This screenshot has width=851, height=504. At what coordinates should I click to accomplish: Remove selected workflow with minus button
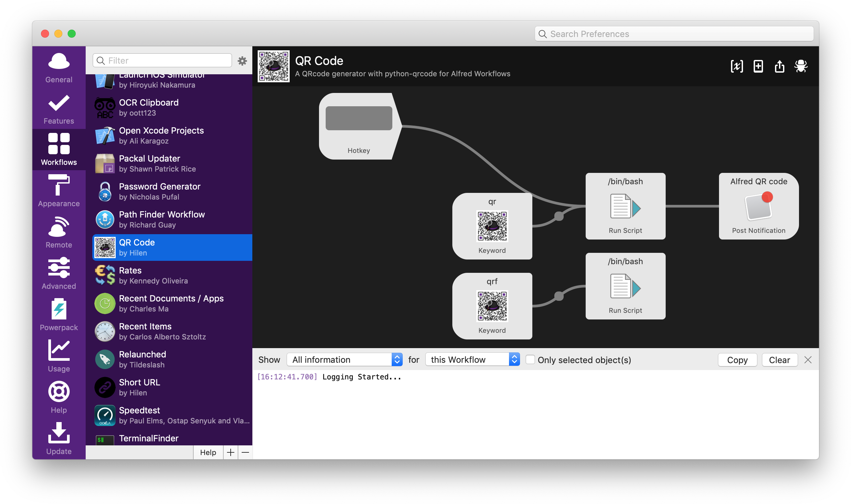[x=245, y=452]
